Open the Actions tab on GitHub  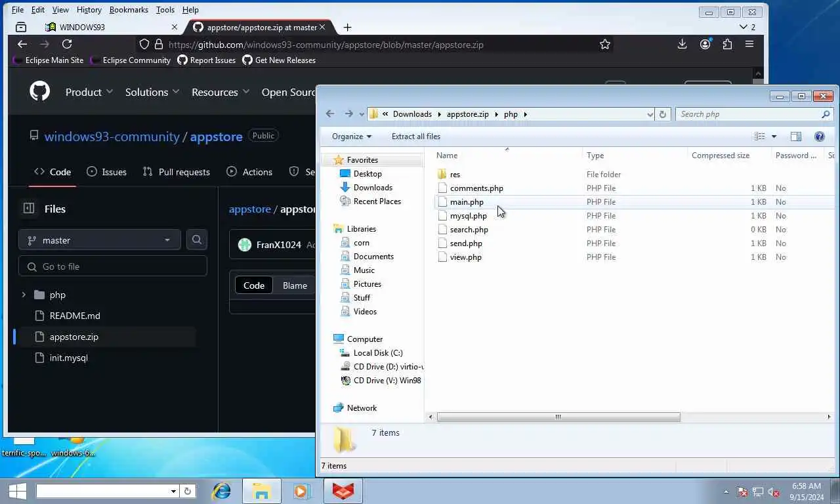coord(249,172)
